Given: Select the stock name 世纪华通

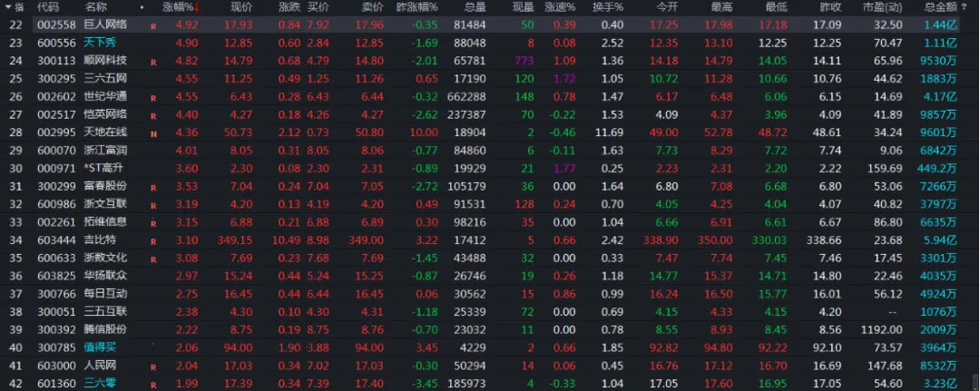Looking at the screenshot, I should tap(106, 97).
